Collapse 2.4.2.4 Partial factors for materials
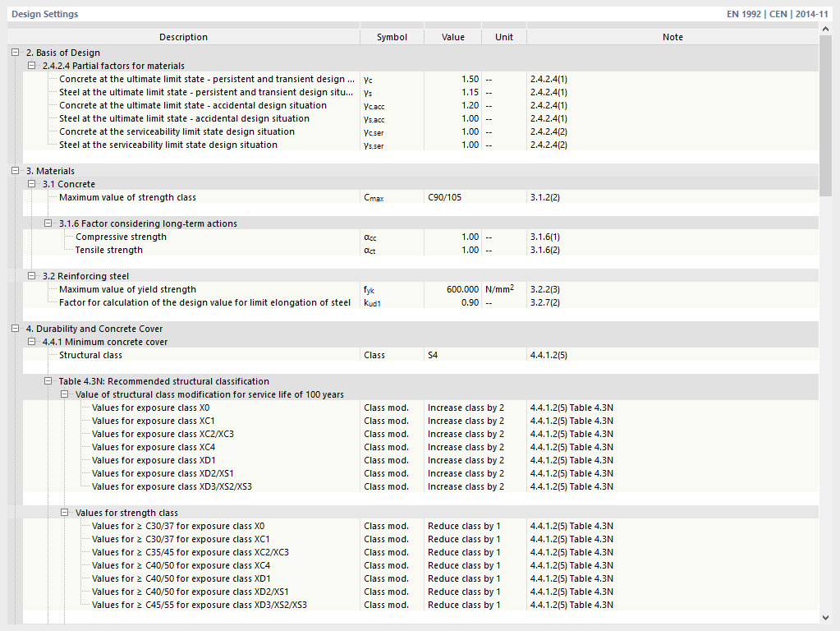 pos(32,66)
